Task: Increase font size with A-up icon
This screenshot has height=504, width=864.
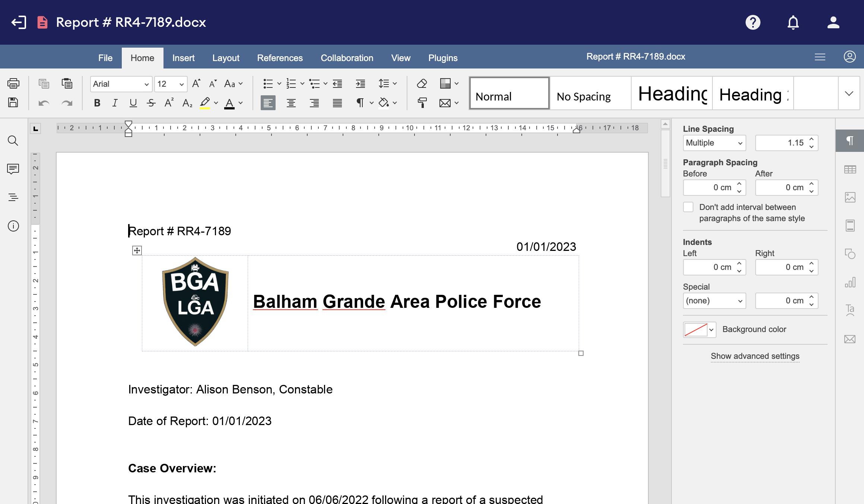Action: tap(196, 83)
